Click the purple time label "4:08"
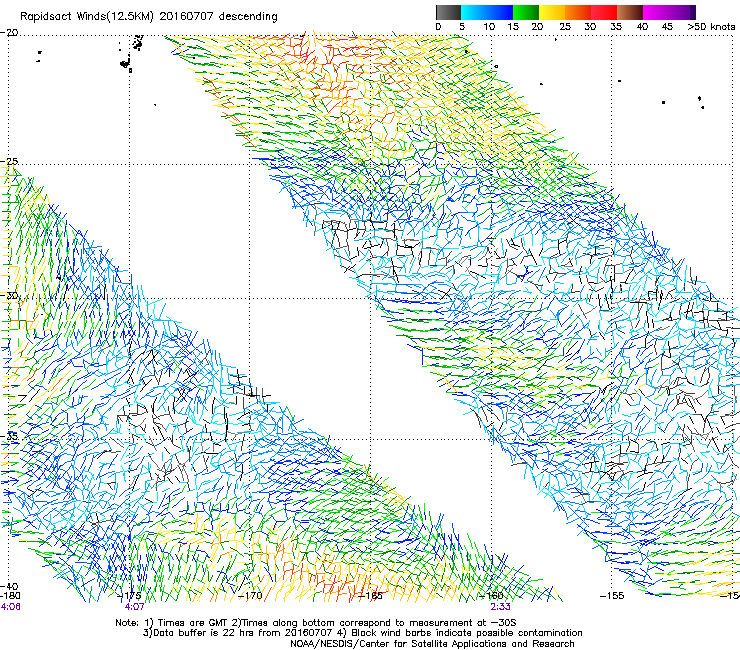Image resolution: width=740 pixels, height=650 pixels. (x=10, y=606)
